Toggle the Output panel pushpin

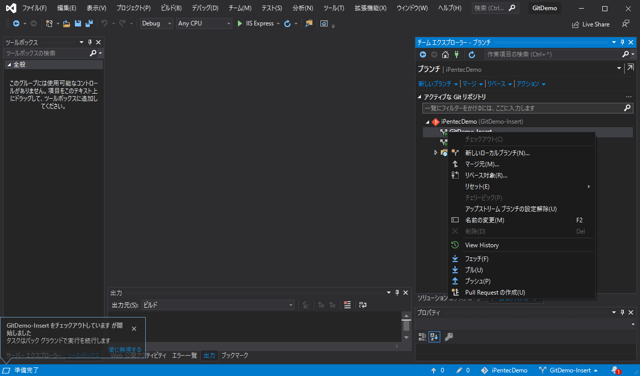point(397,293)
